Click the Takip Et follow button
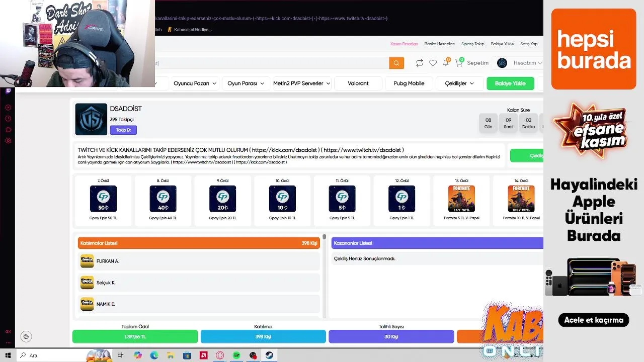This screenshot has width=644, height=362. pyautogui.click(x=123, y=130)
